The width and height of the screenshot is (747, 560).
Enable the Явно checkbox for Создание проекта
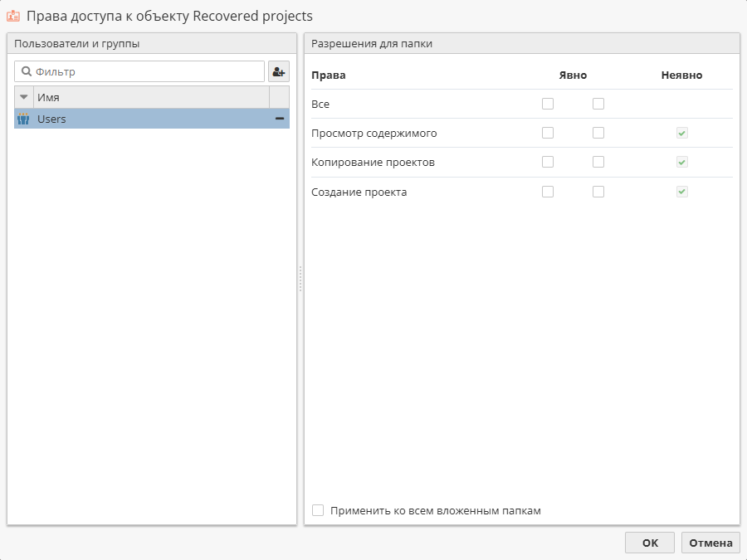pos(547,191)
